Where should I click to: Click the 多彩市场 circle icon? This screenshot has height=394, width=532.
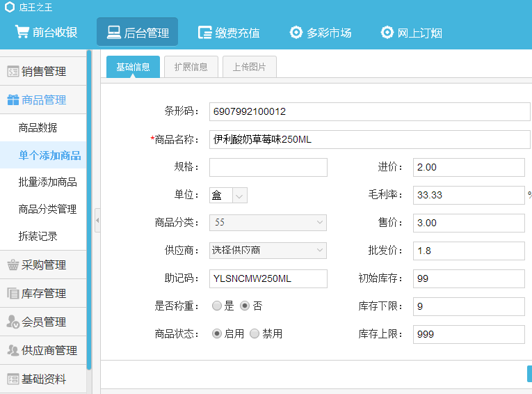(x=296, y=33)
